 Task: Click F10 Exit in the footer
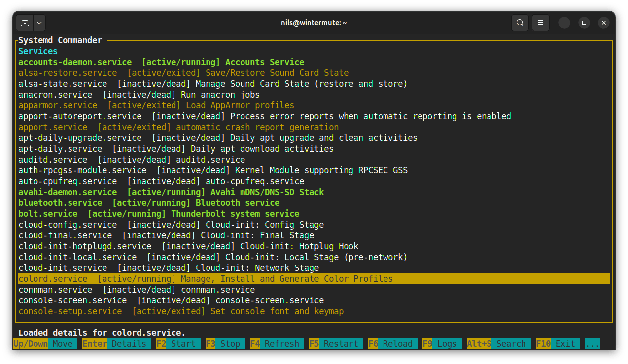[558, 344]
